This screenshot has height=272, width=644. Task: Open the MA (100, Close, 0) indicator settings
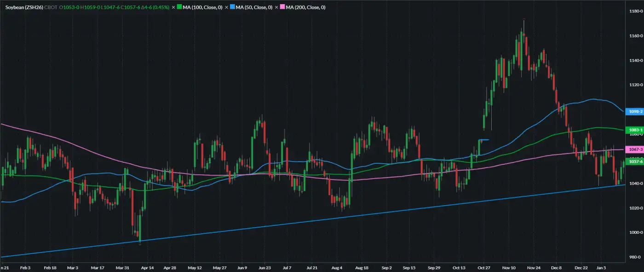point(202,8)
